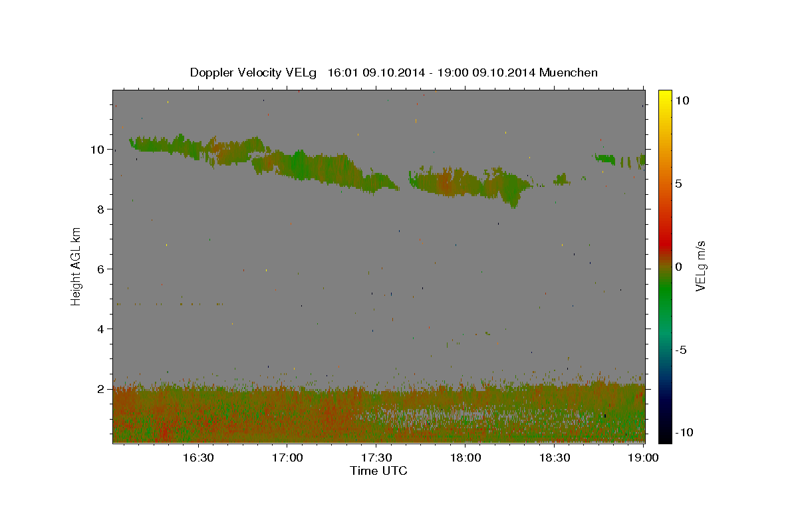Click the 'Time UTC' axis label
Viewport: 798px width, 532px height.
click(x=378, y=471)
